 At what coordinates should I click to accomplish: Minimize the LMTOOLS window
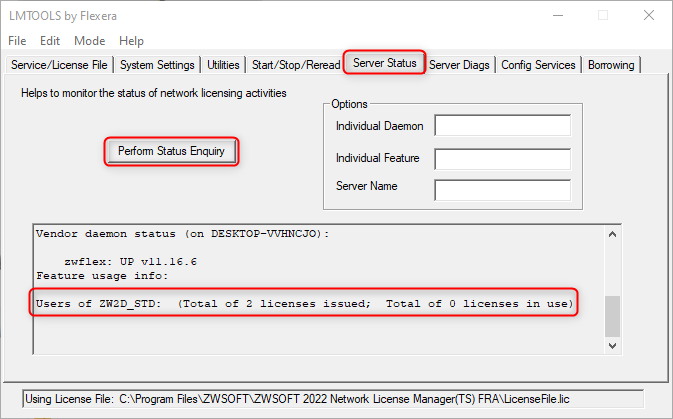(x=558, y=15)
